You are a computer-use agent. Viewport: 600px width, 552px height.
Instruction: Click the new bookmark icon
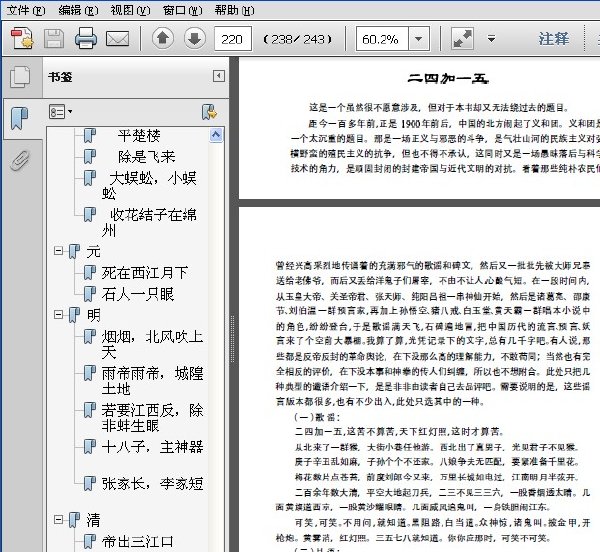[x=209, y=112]
